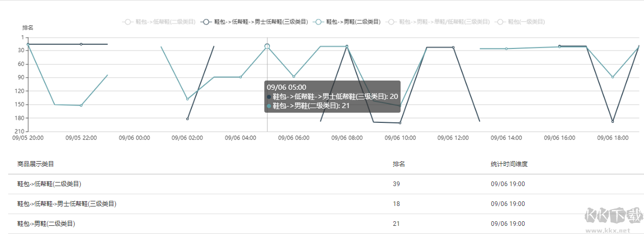Click the 排名 table column header
Screen dimensions: 644x234
(x=399, y=164)
